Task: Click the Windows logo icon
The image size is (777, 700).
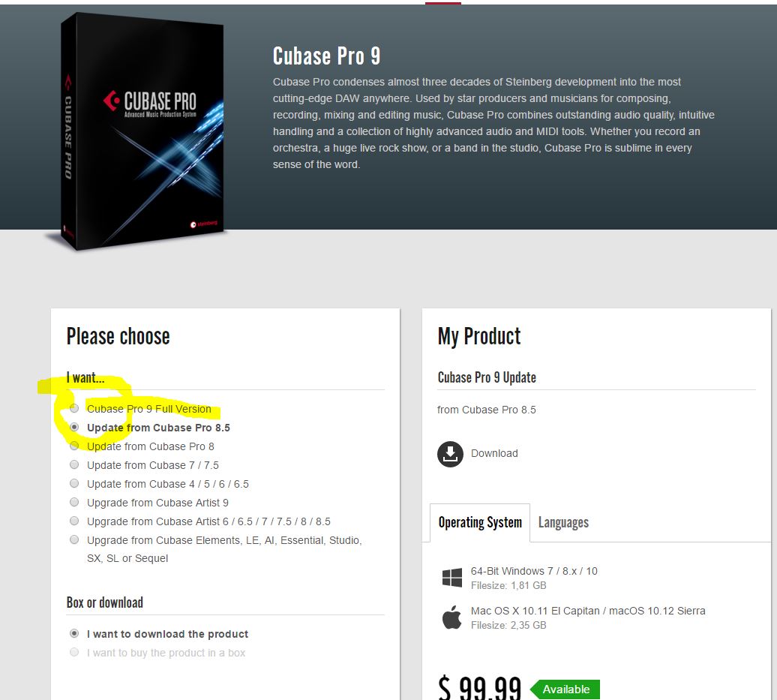Action: 452,578
